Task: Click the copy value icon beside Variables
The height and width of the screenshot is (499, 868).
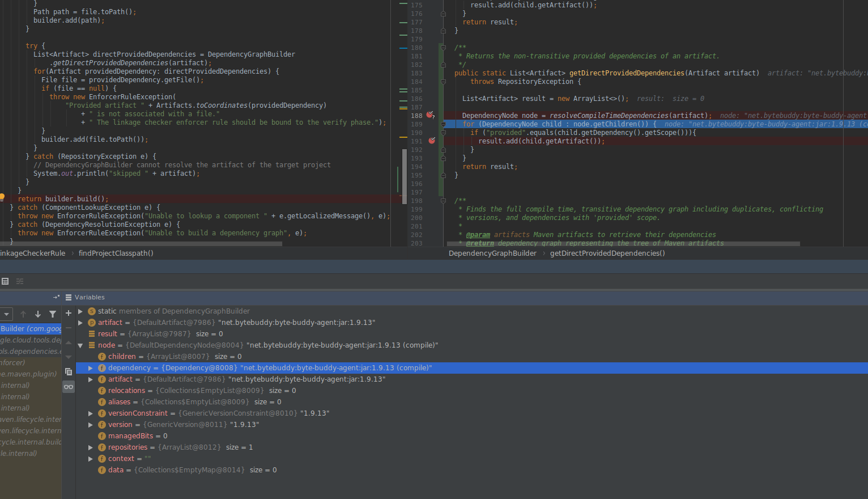Action: [69, 371]
